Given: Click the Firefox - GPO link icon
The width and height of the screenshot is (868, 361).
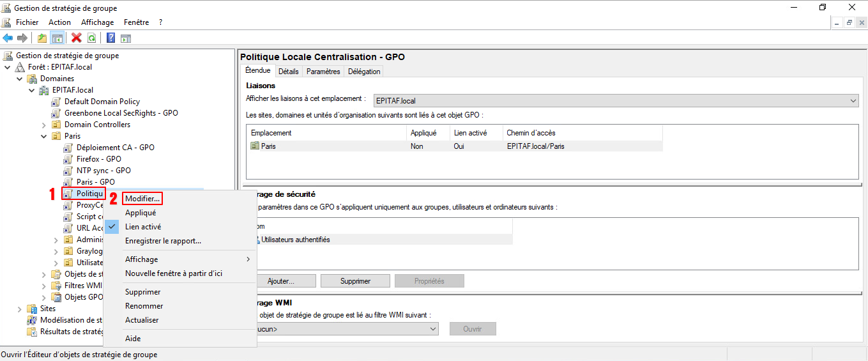Looking at the screenshot, I should [x=68, y=159].
